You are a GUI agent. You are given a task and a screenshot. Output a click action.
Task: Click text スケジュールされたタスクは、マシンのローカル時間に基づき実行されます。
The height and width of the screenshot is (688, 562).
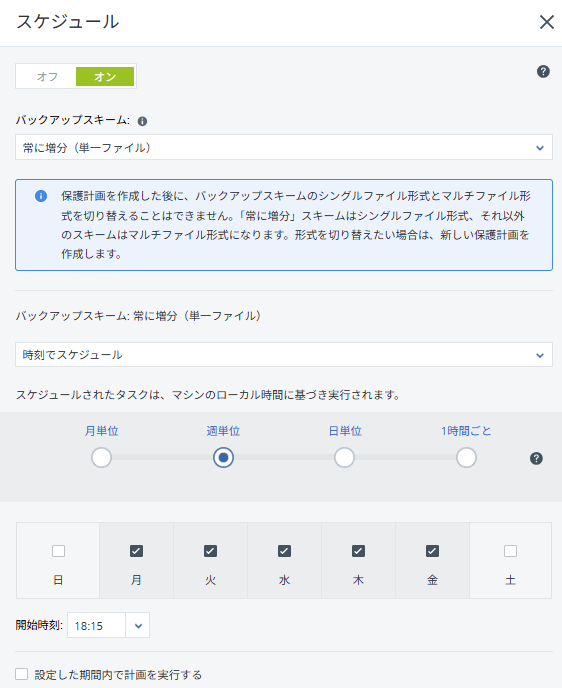click(209, 394)
